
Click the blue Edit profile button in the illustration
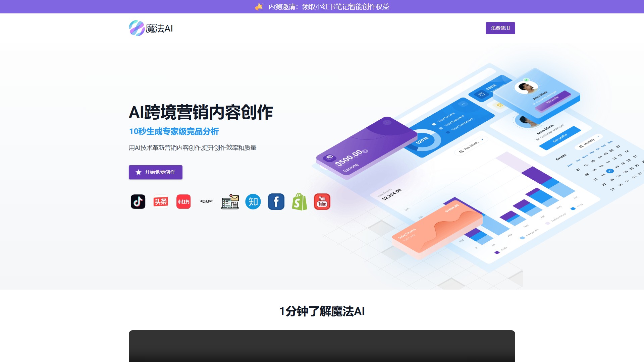(x=560, y=138)
